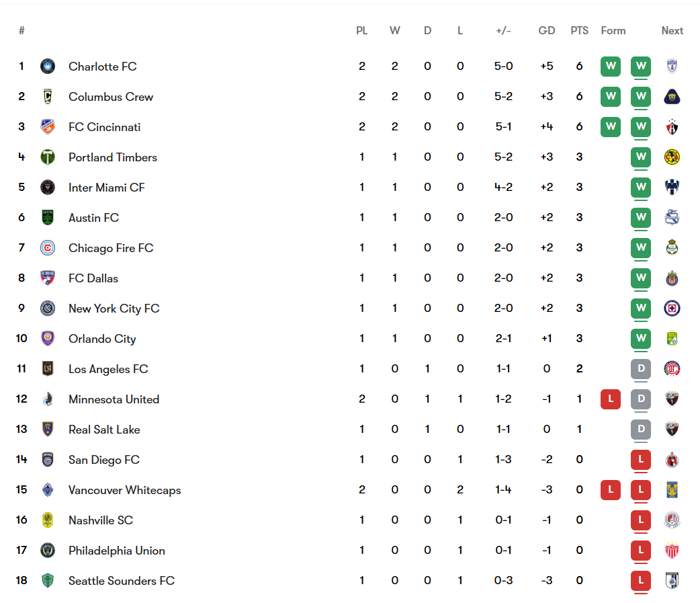Select the Real Salt Lake team name
Viewport: 700px width, 603px height.
tap(104, 430)
